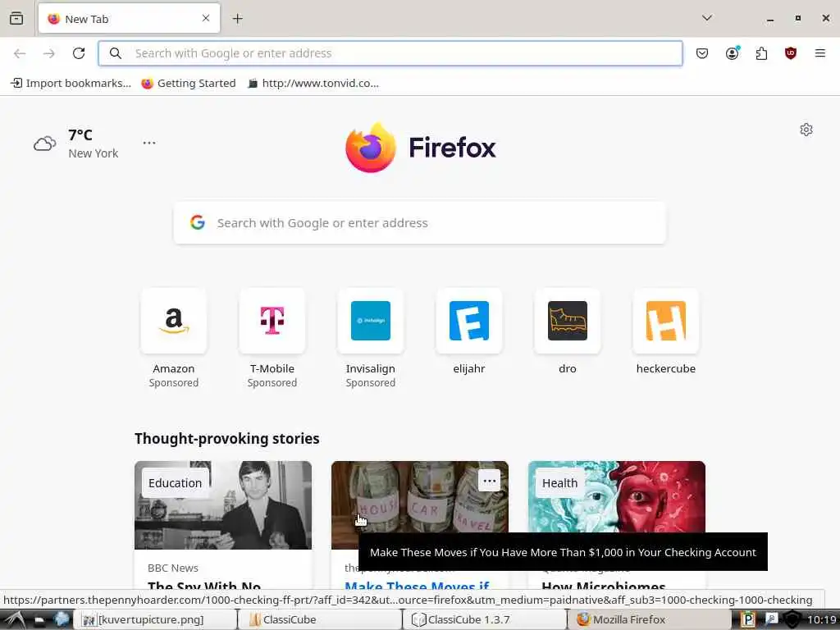Reload the current page
The width and height of the screenshot is (840, 630).
(79, 53)
